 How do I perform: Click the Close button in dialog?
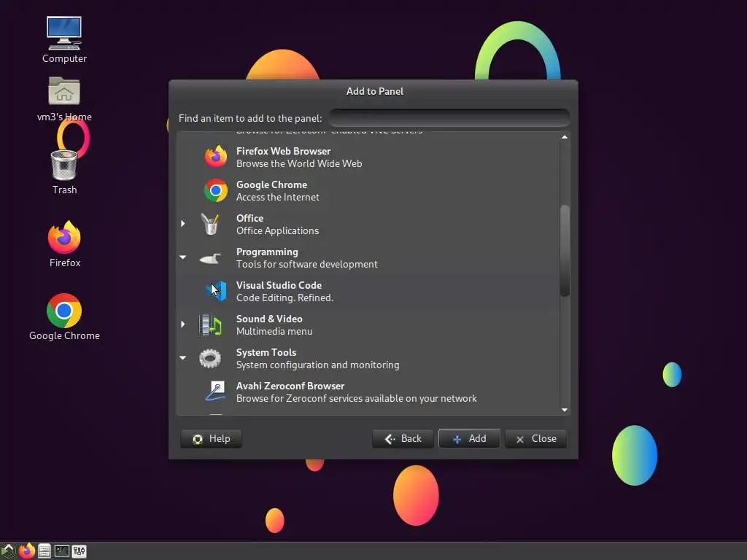click(536, 438)
